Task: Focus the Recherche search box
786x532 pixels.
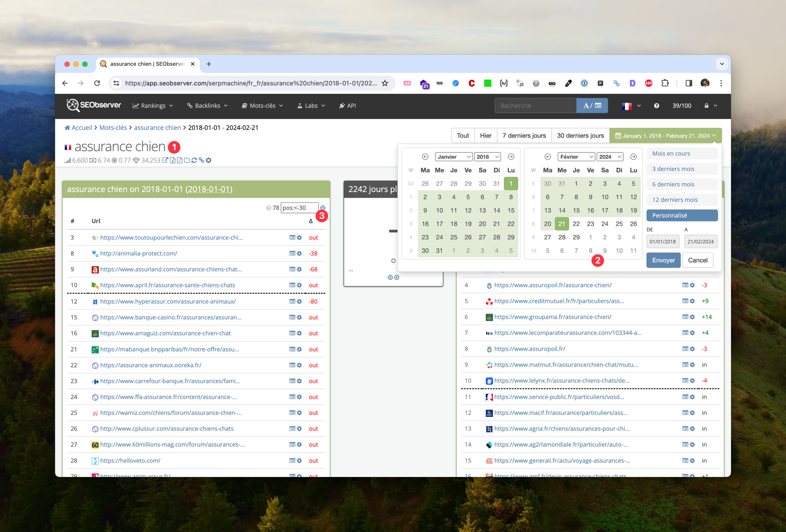Action: pyautogui.click(x=535, y=106)
